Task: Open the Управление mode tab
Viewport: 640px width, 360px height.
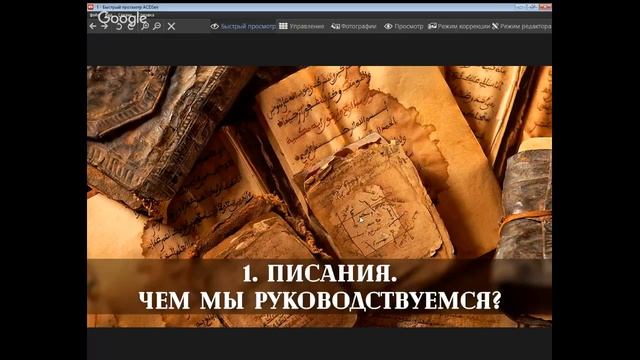Action: coord(302,26)
